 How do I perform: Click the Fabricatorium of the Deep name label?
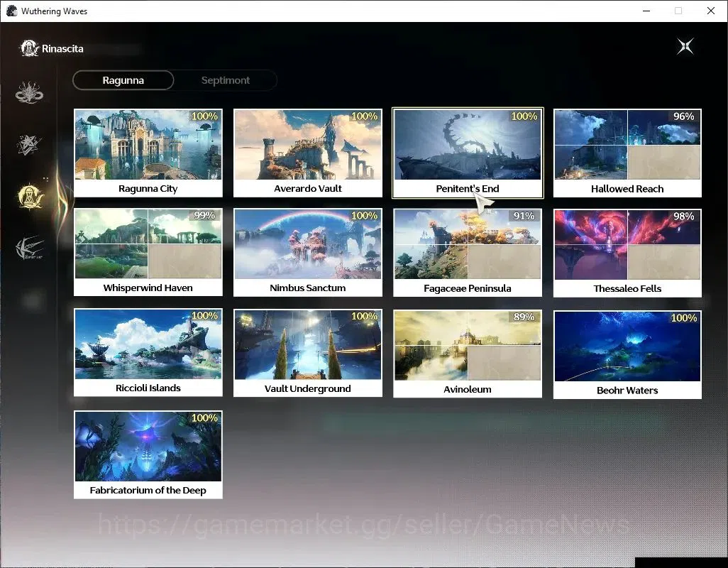click(148, 491)
